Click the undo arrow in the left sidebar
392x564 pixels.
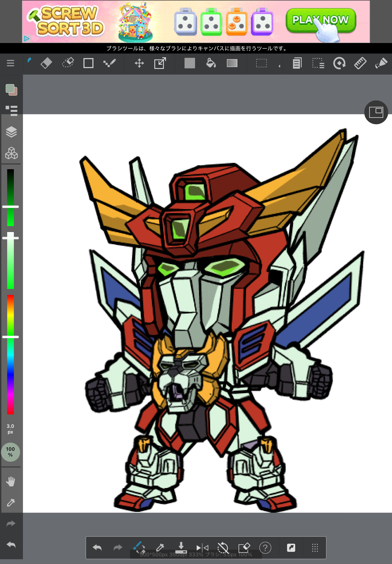point(11,545)
